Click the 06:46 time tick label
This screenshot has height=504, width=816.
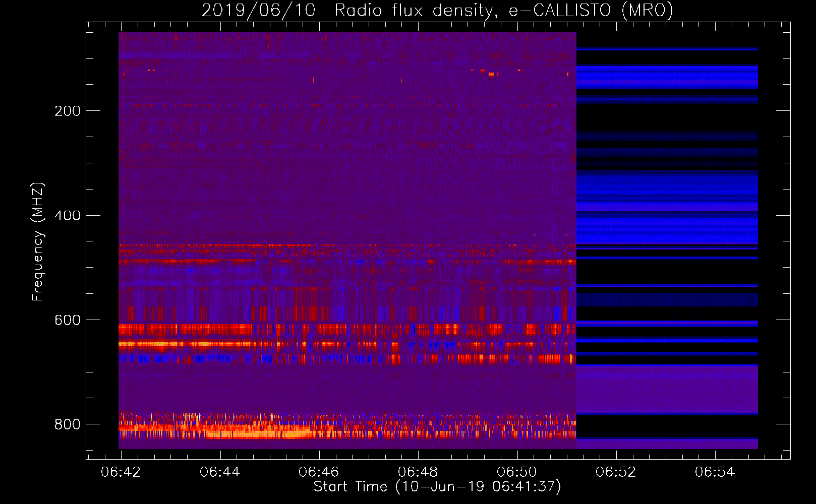click(319, 472)
